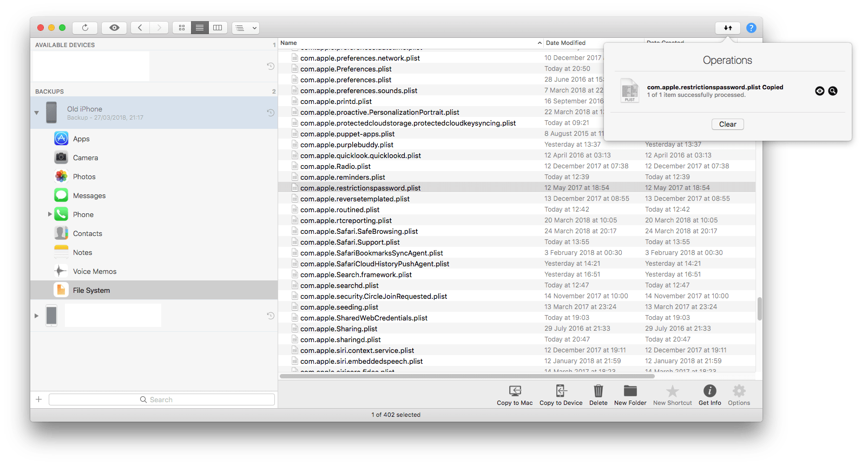Select com.apple.routined.plist file
Image resolution: width=868 pixels, height=465 pixels.
[x=340, y=209]
